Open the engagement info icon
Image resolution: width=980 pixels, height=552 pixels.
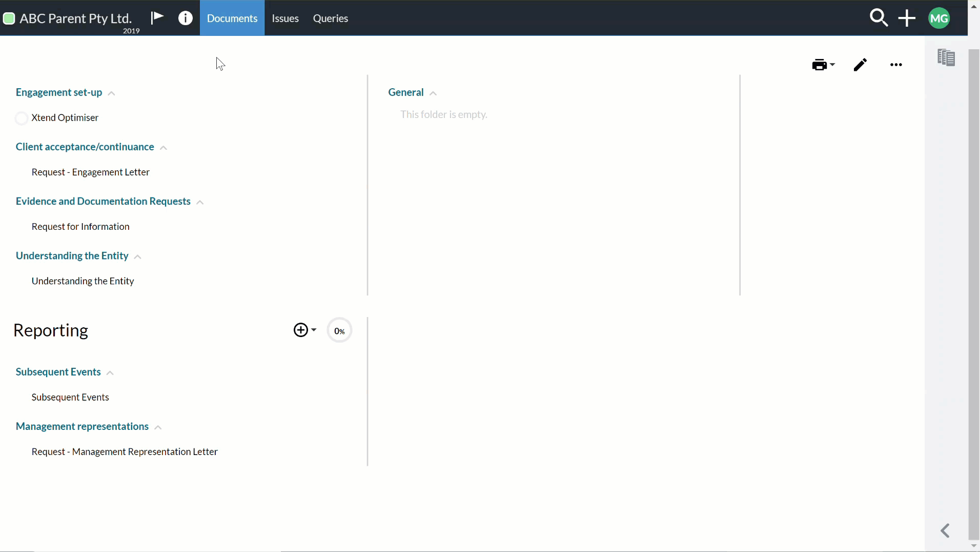186,18
